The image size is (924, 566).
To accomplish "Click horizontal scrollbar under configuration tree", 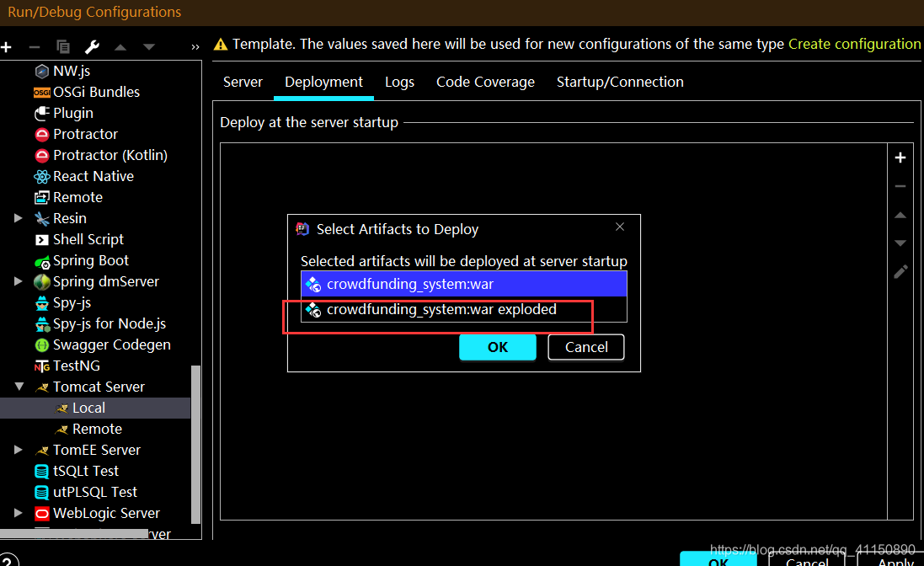I will click(74, 534).
